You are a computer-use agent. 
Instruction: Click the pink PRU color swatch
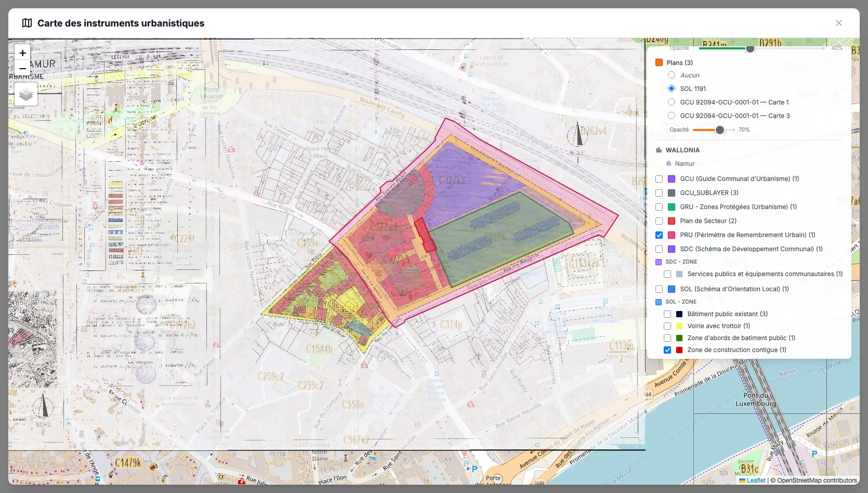tap(672, 235)
